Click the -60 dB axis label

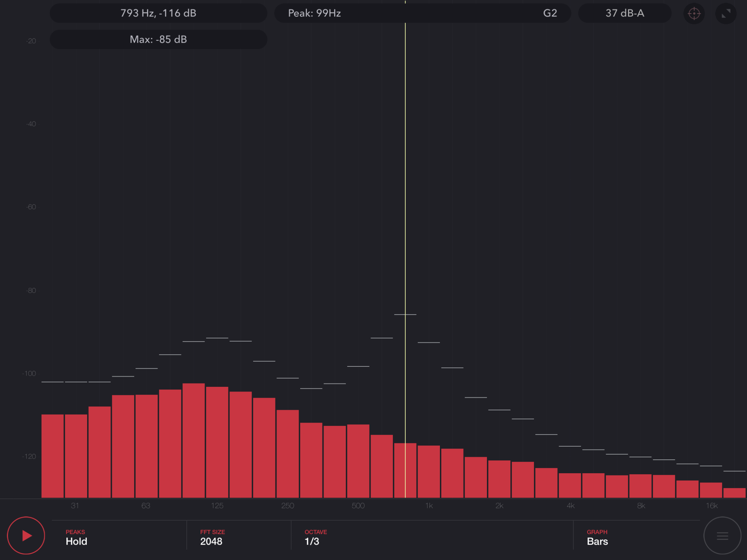coord(31,207)
